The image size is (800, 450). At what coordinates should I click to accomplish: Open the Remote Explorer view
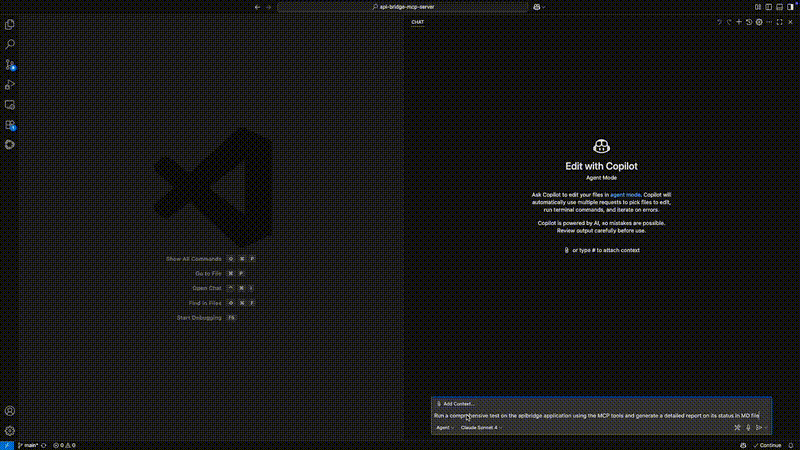pyautogui.click(x=10, y=105)
